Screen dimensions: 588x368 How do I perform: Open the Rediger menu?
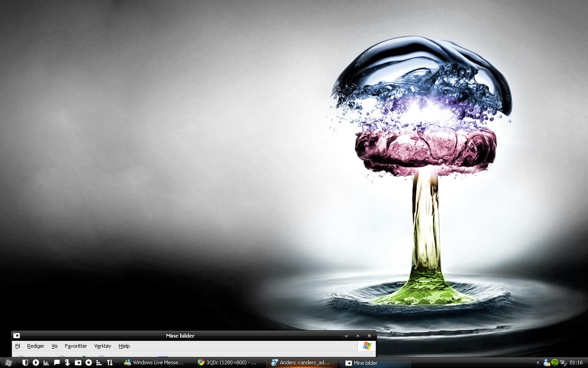pyautogui.click(x=35, y=346)
